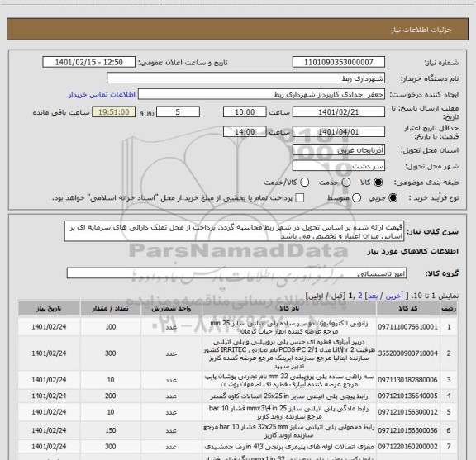Open page 2 of the items list
The image size is (476, 460).
tap(360, 296)
